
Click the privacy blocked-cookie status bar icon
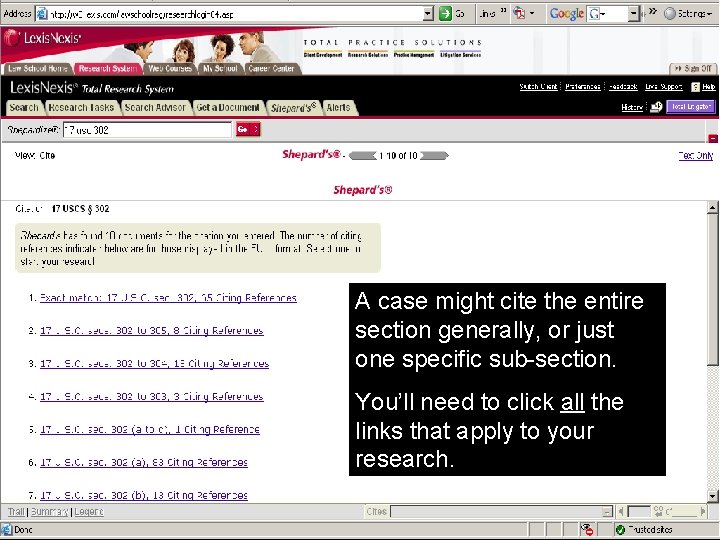(587, 529)
